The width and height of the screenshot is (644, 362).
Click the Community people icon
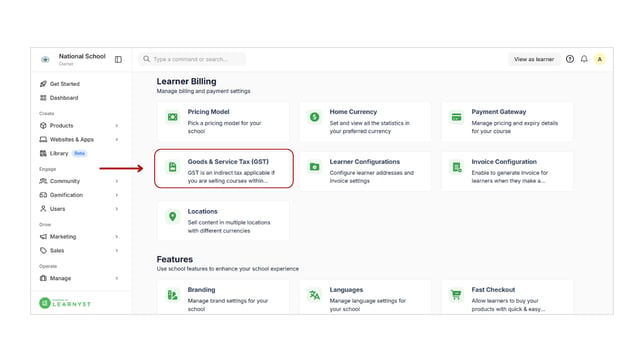coord(43,181)
